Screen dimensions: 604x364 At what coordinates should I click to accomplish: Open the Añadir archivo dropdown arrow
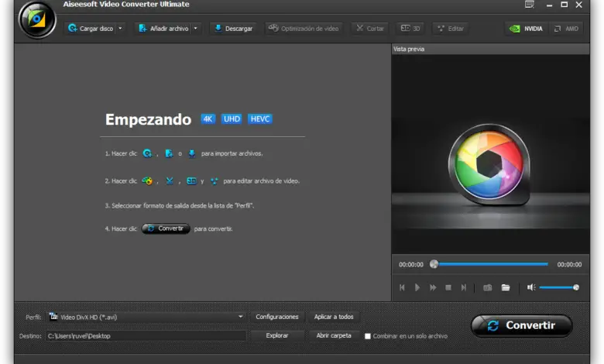(x=196, y=29)
